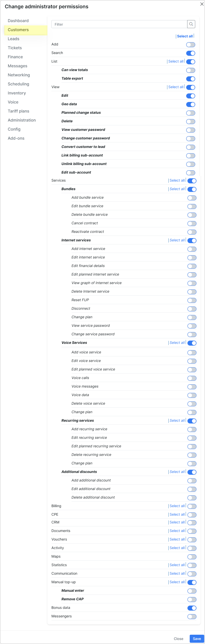Enable the Add customers toggle
The image size is (205, 644).
coord(191,45)
